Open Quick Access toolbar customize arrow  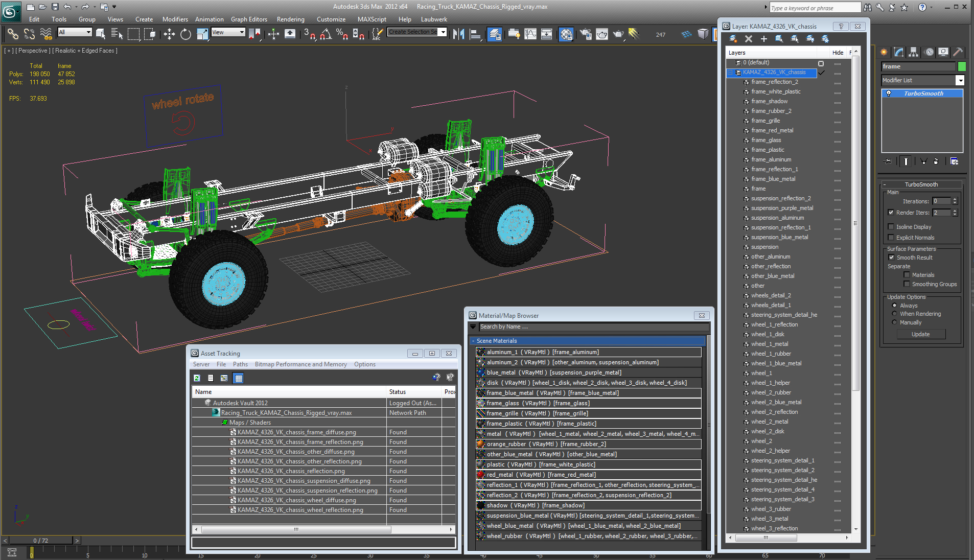pos(114,7)
